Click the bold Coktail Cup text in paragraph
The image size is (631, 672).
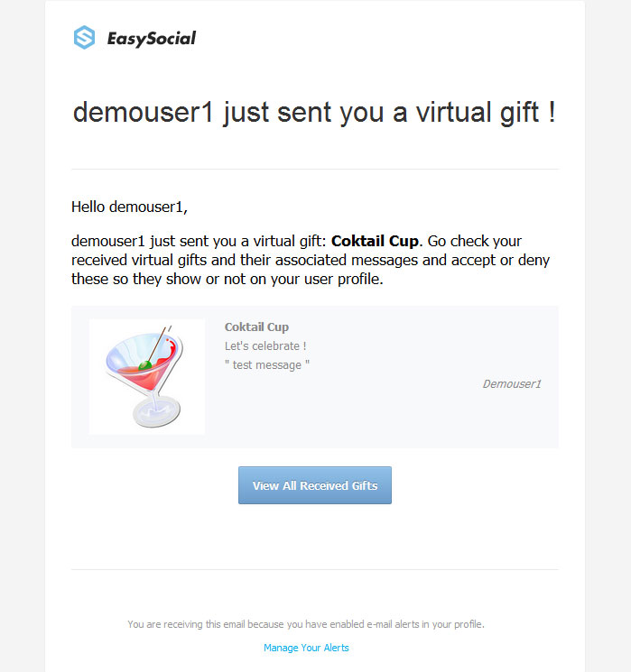(x=375, y=241)
